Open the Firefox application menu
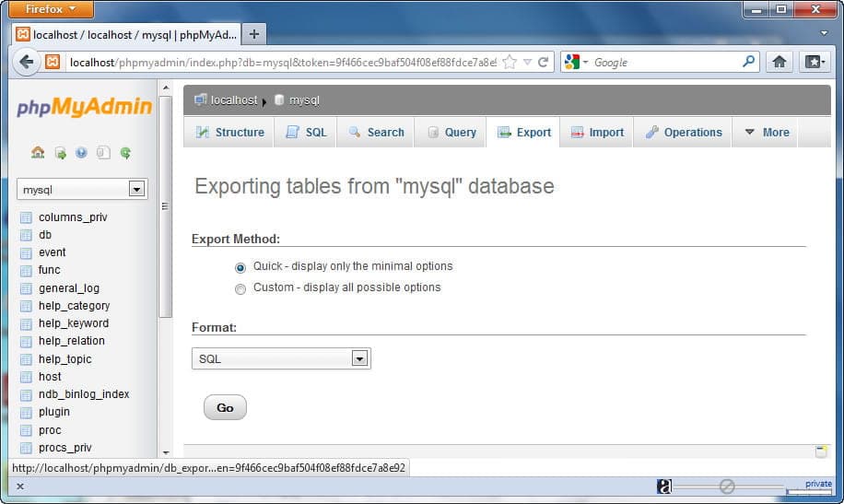Image resolution: width=844 pixels, height=504 pixels. pos(51,9)
